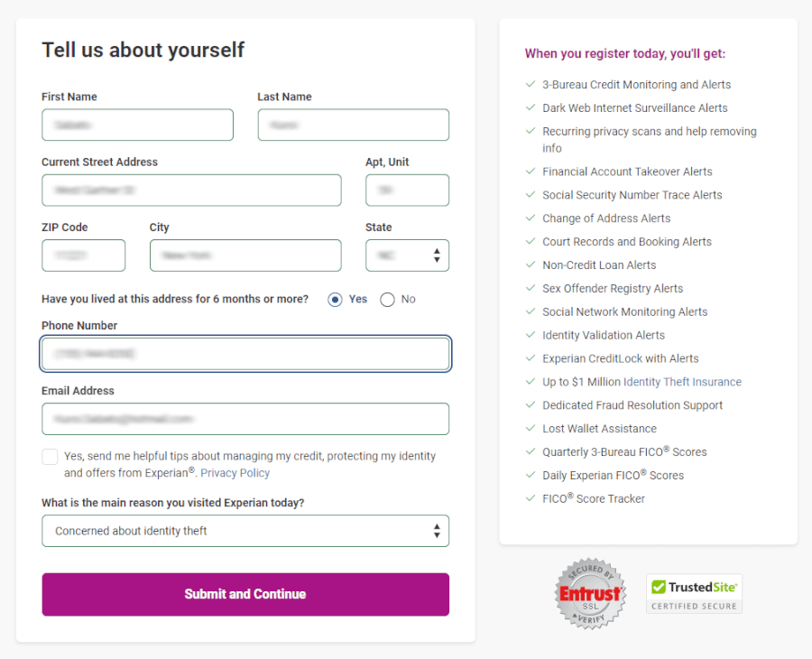Open the State dropdown
The width and height of the screenshot is (812, 659).
[x=407, y=255]
